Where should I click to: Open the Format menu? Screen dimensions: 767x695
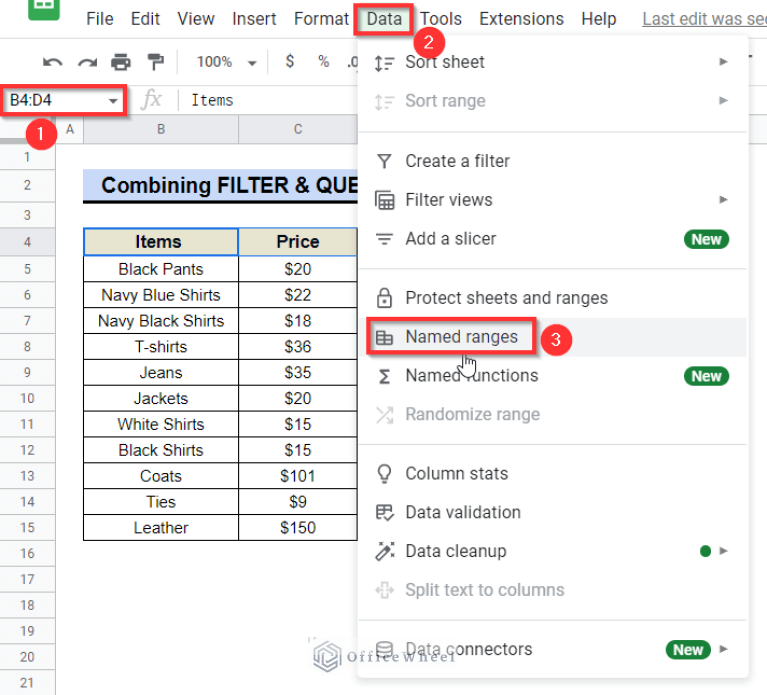321,19
